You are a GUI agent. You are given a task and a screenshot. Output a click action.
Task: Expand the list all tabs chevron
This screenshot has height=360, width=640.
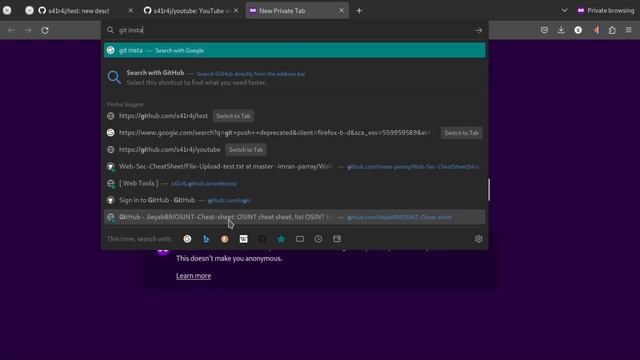click(564, 11)
